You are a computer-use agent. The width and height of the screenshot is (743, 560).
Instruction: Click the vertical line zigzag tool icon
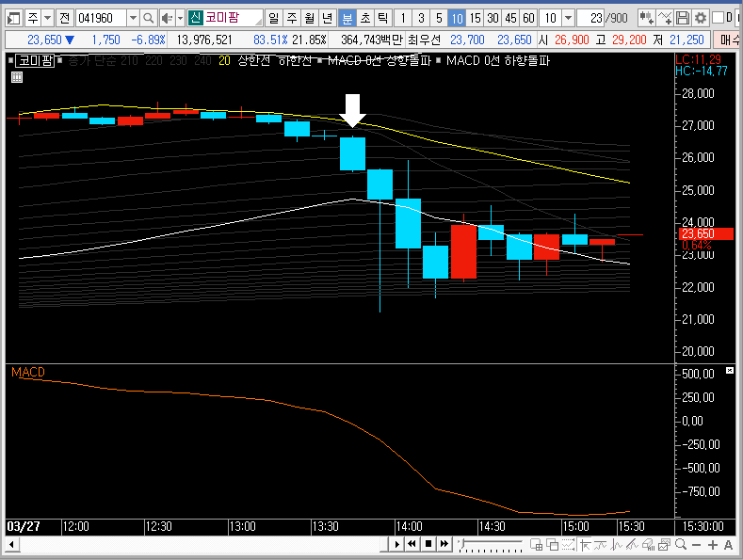(617, 545)
